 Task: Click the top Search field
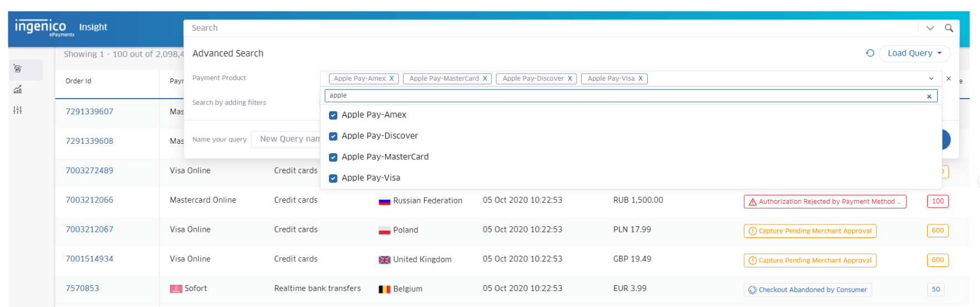pyautogui.click(x=551, y=28)
